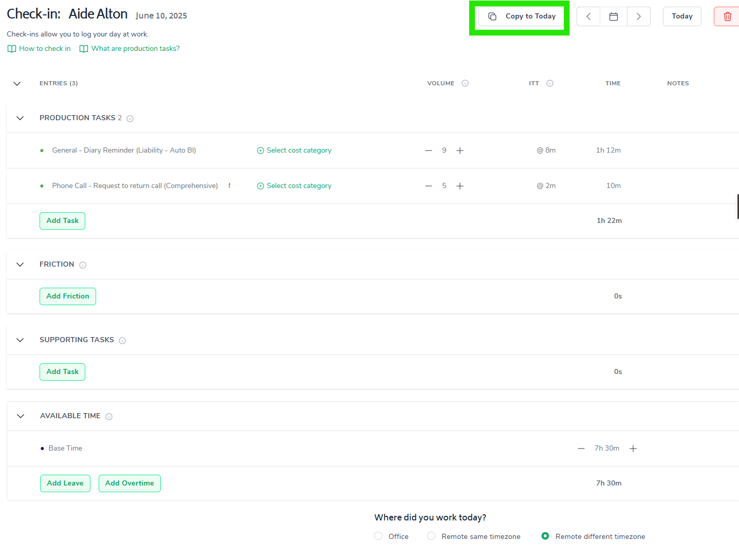This screenshot has width=739, height=560.
Task: Select Remote same timezone option
Action: 431,536
